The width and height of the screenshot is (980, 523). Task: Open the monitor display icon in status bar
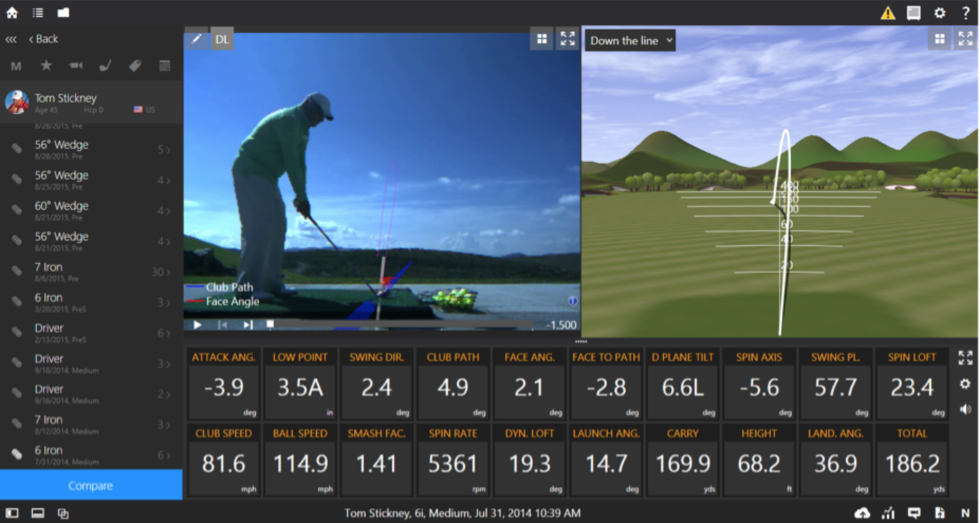914,513
